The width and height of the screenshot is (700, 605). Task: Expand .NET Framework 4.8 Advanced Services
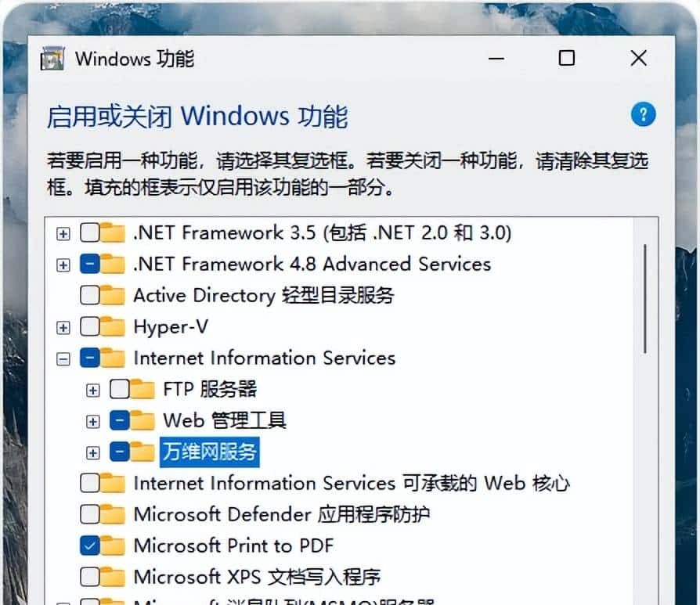[63, 265]
